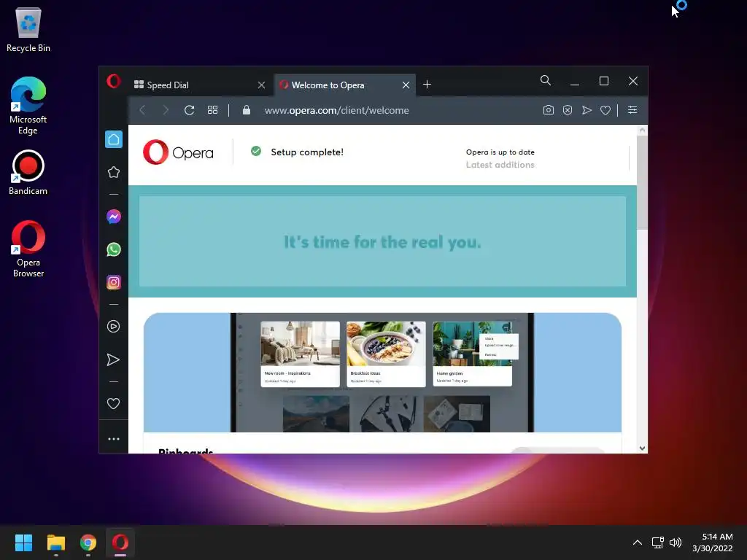Open Bookmarks star in sidebar
This screenshot has width=747, height=560.
(x=114, y=172)
